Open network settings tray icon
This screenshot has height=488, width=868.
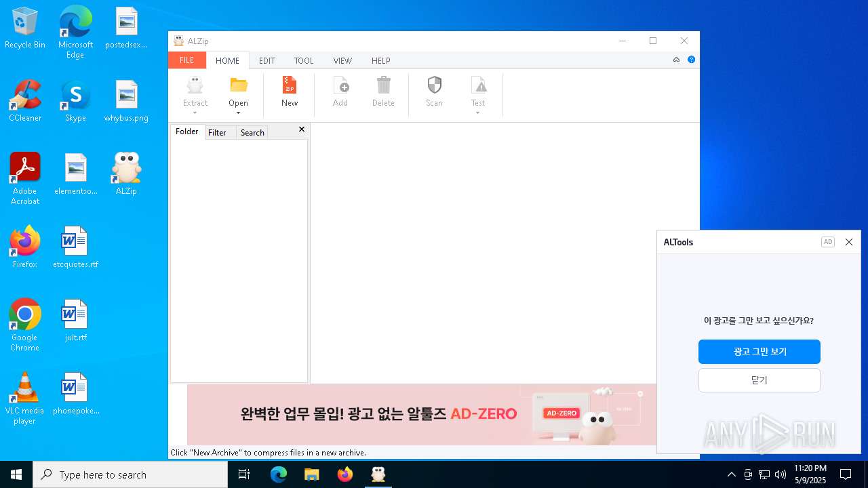(x=764, y=474)
